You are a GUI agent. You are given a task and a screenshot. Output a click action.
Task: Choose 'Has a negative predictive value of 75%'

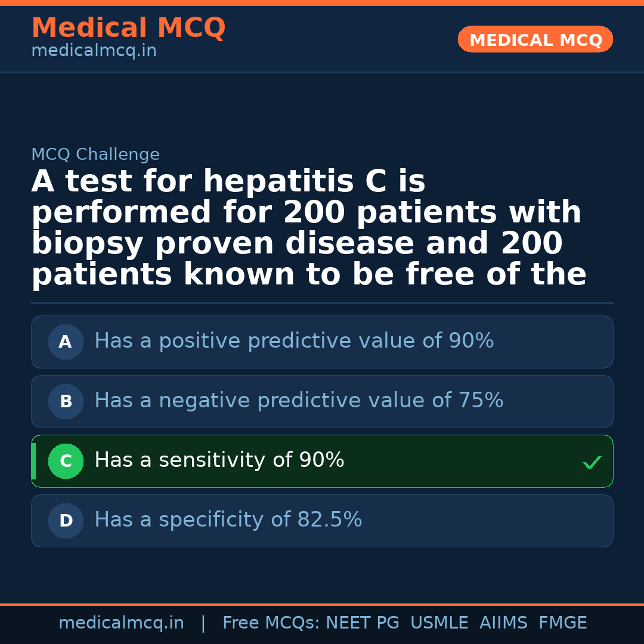pos(299,401)
